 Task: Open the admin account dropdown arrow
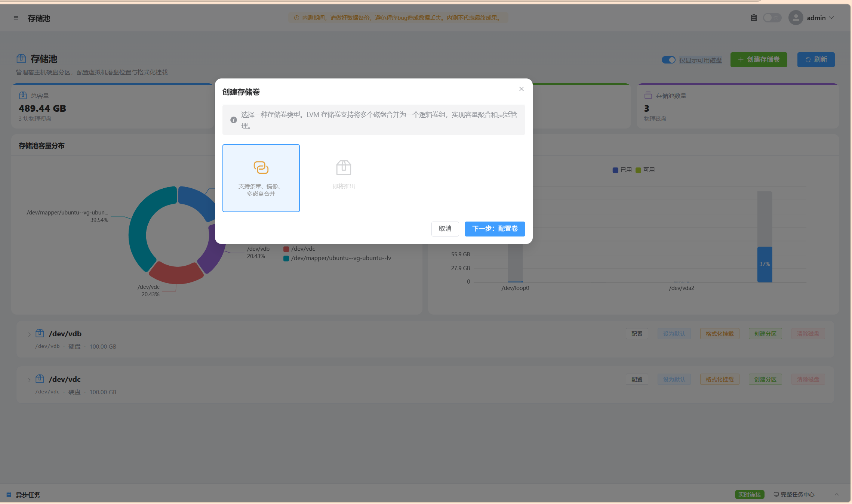click(x=831, y=18)
